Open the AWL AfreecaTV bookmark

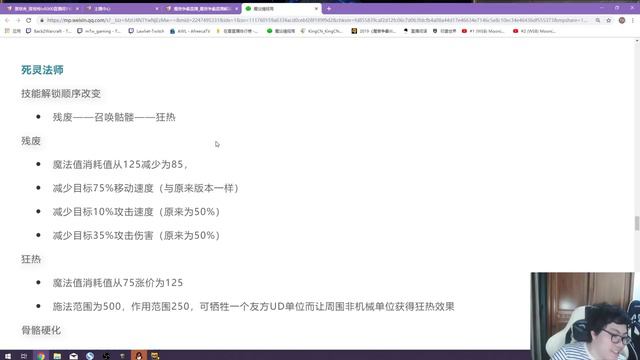190,31
